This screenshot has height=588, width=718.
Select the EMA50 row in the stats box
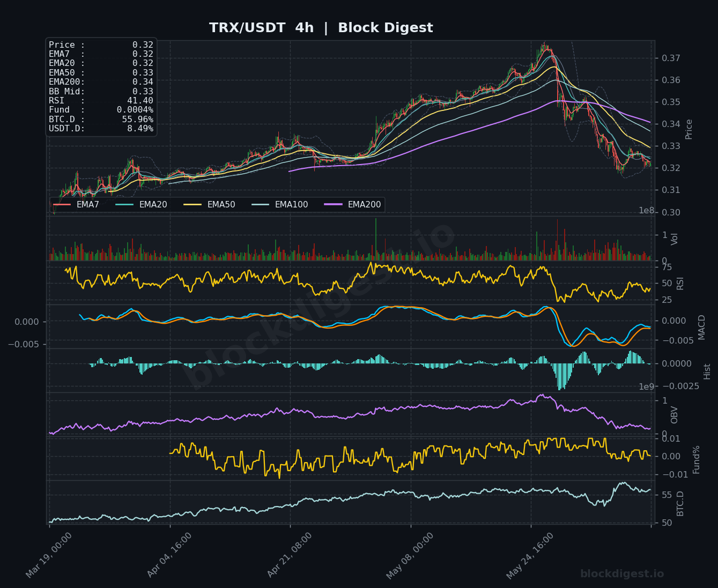[101, 73]
